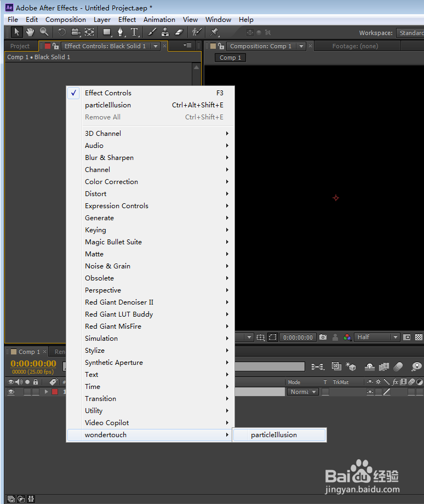Open the Effect menu in menu bar
This screenshot has width=424, height=504.
[127, 20]
